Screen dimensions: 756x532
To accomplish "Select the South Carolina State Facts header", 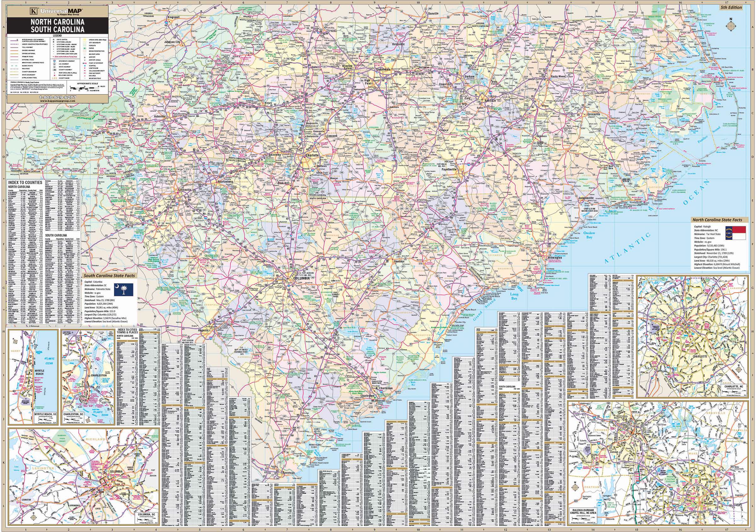I will (x=109, y=275).
